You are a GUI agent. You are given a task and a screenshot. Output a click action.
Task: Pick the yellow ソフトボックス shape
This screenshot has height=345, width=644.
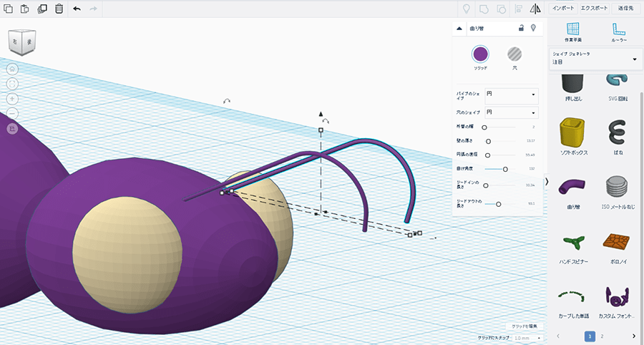click(574, 137)
